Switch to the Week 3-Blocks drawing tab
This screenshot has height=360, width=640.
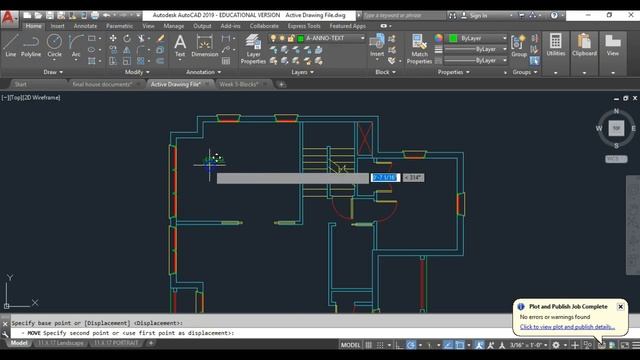pyautogui.click(x=239, y=84)
